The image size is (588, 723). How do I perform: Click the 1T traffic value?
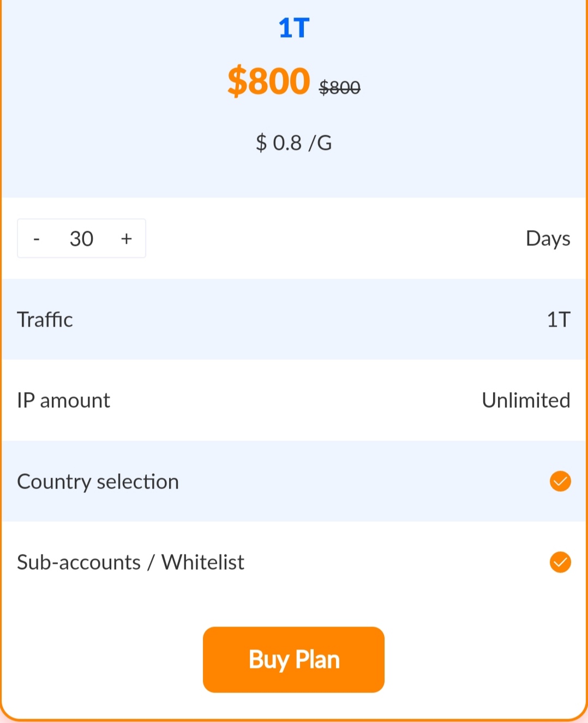559,320
